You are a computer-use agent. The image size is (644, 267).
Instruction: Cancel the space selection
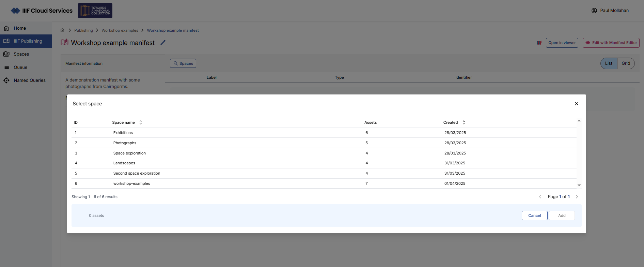[x=534, y=216]
